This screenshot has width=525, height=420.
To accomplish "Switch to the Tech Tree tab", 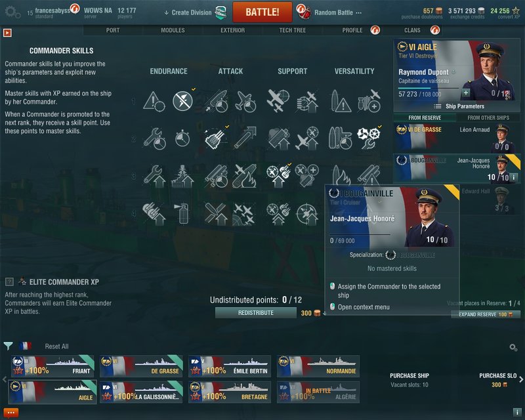I will pos(292,30).
